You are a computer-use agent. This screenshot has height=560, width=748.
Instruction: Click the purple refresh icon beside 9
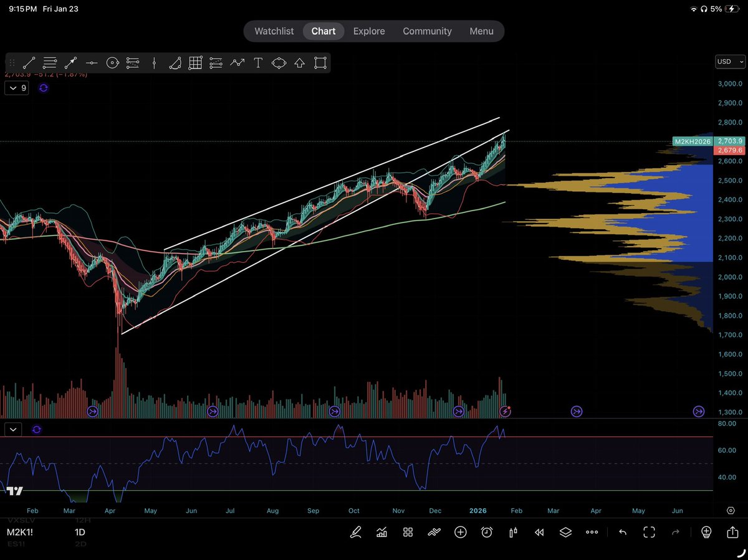click(43, 88)
